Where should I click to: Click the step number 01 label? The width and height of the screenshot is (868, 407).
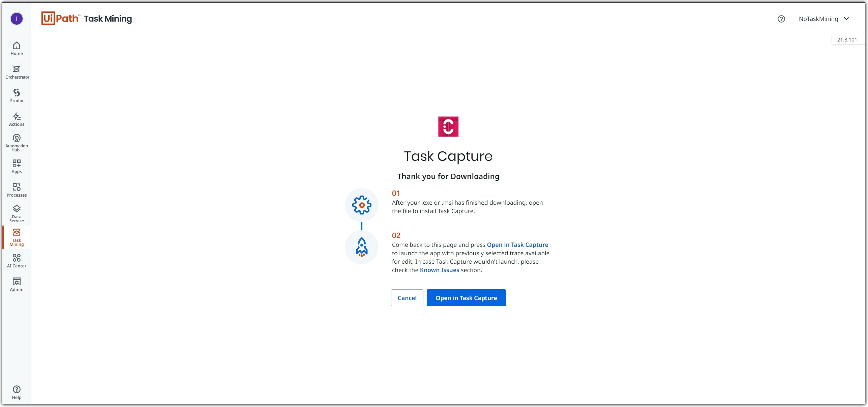[x=396, y=193]
